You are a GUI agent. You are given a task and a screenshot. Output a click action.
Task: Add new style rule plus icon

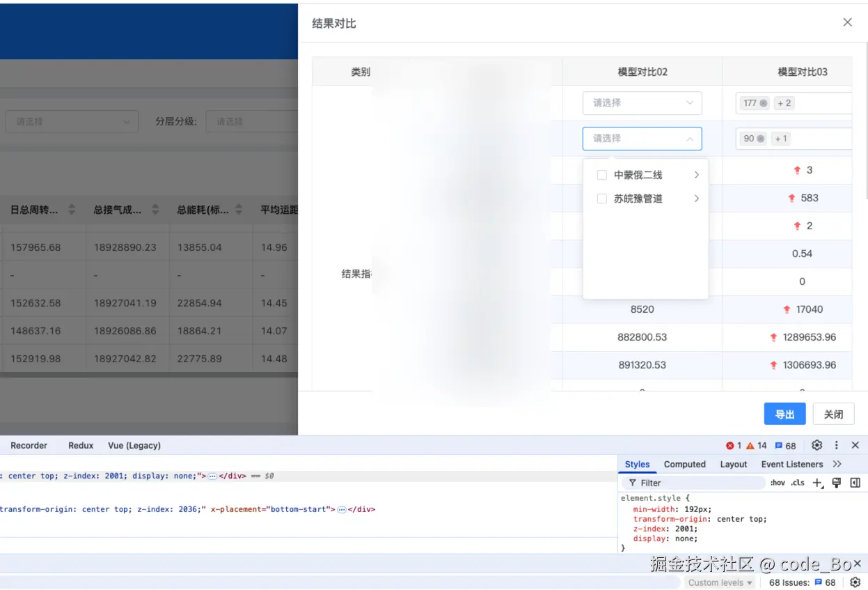818,483
